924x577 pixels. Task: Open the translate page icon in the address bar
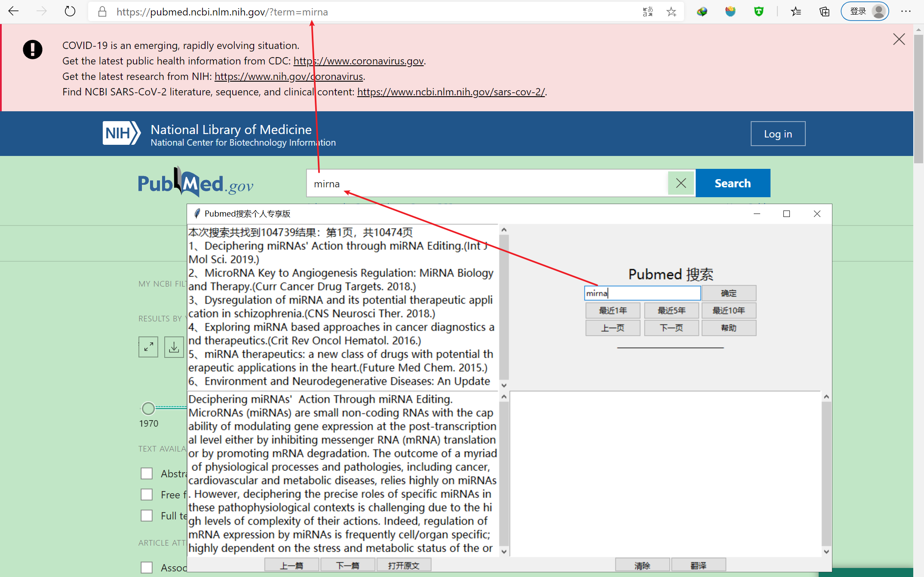pyautogui.click(x=647, y=12)
